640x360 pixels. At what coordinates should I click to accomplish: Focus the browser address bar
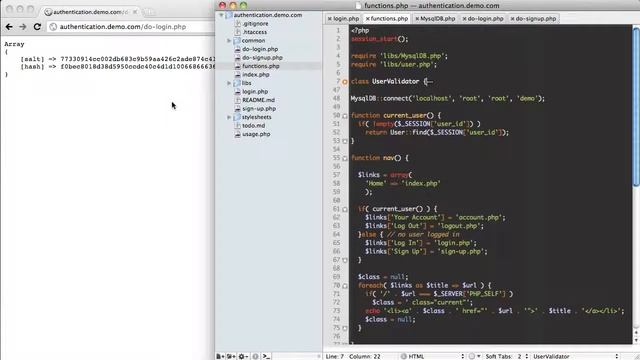tap(131, 27)
